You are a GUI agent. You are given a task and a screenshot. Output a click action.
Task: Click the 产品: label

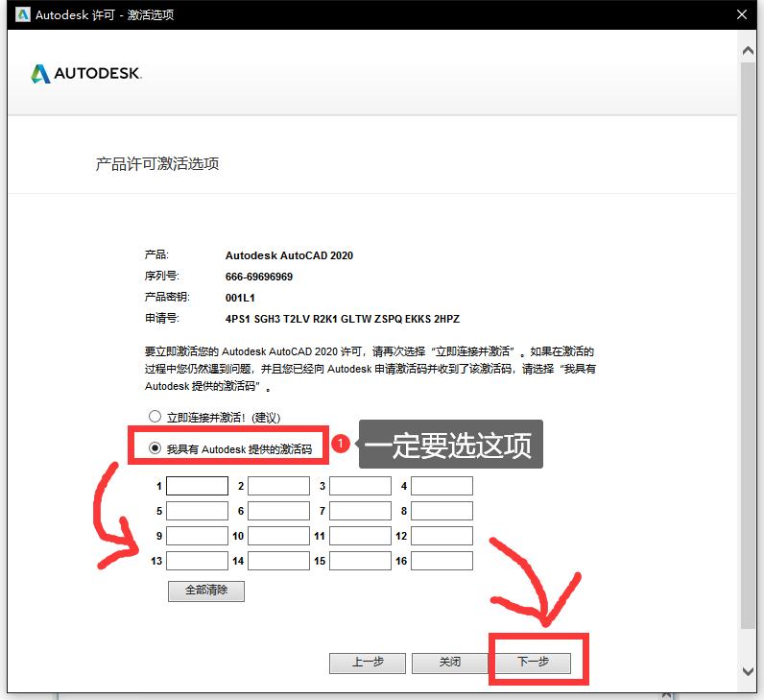156,255
